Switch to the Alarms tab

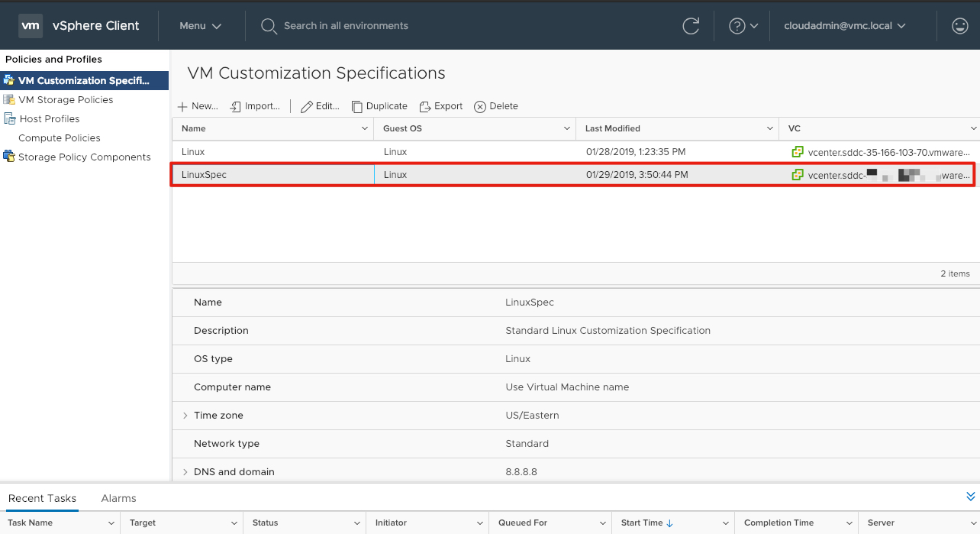click(x=118, y=498)
